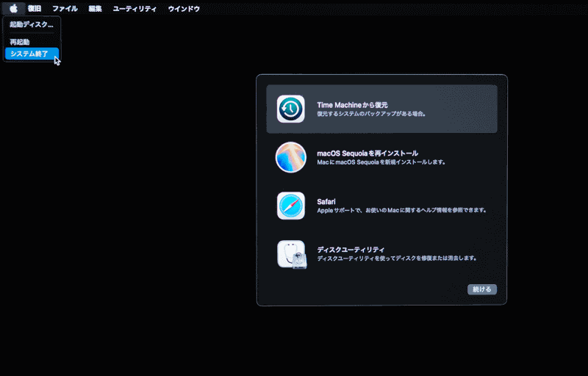This screenshot has width=588, height=376.
Task: Select the ディスクユーティリティ title text
Action: pos(351,250)
